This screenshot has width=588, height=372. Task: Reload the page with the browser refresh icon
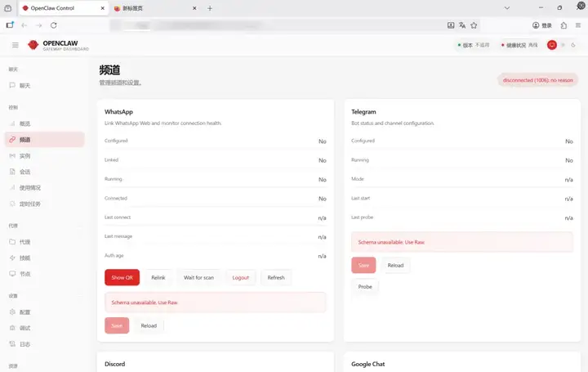click(x=54, y=25)
